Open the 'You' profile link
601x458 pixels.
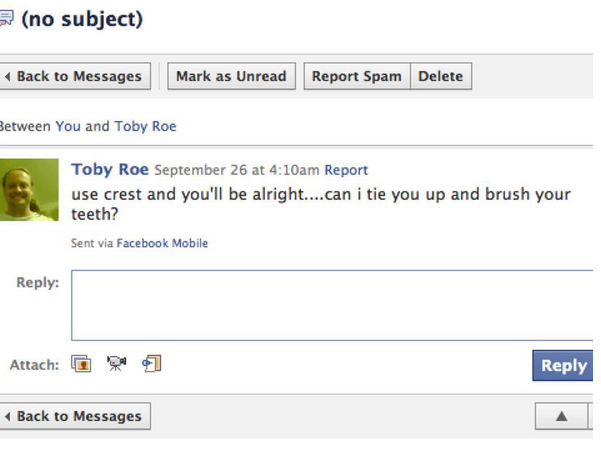67,126
